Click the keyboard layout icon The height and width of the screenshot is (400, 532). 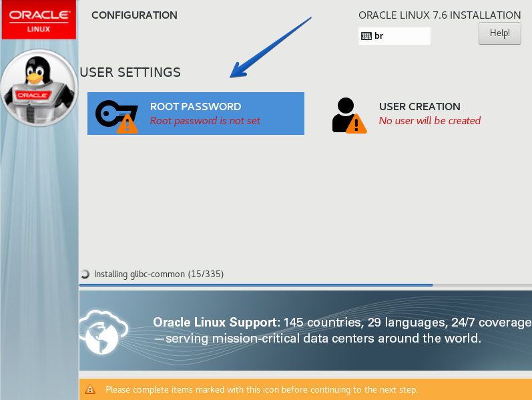point(366,36)
